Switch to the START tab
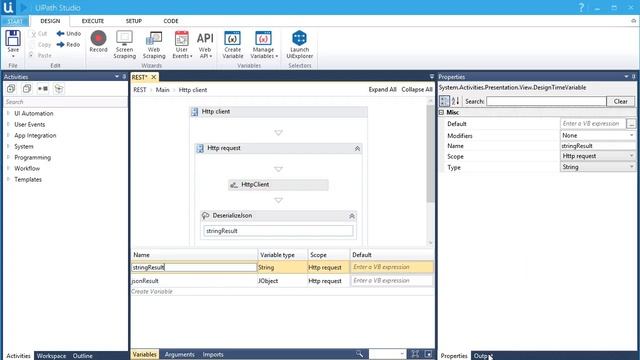The height and width of the screenshot is (360, 640). tap(15, 21)
